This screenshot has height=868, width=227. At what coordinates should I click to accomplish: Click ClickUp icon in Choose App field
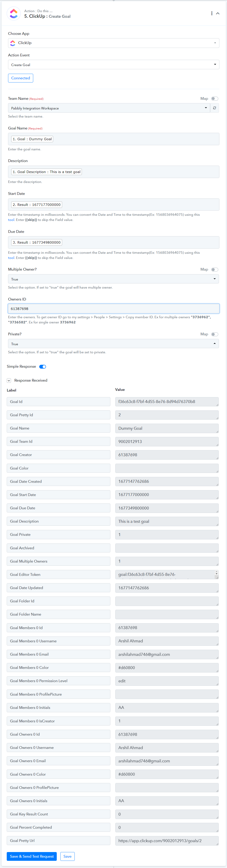pyautogui.click(x=13, y=43)
